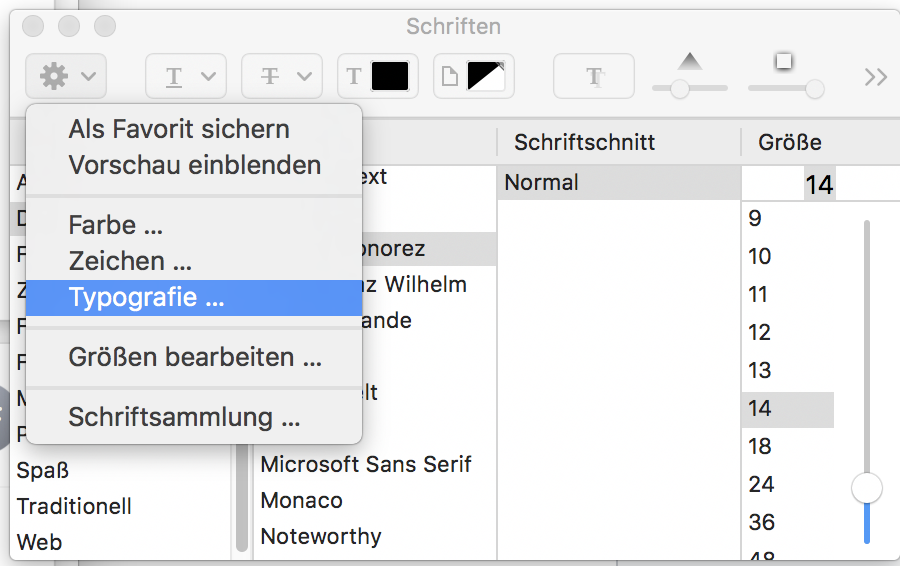Select font size 24 in list
Screen dimensions: 900x566
click(762, 484)
